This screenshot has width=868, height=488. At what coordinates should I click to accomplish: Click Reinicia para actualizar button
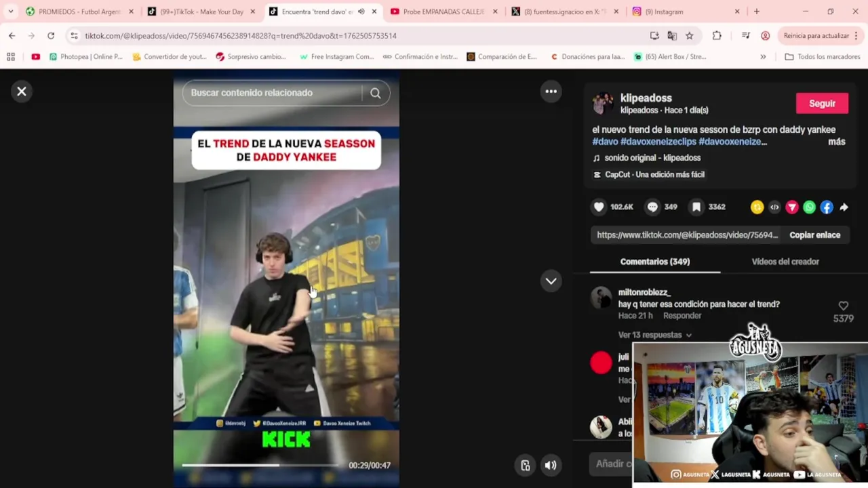pos(816,35)
